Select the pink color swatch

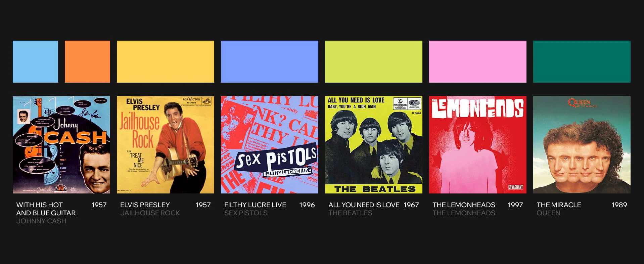(478, 61)
